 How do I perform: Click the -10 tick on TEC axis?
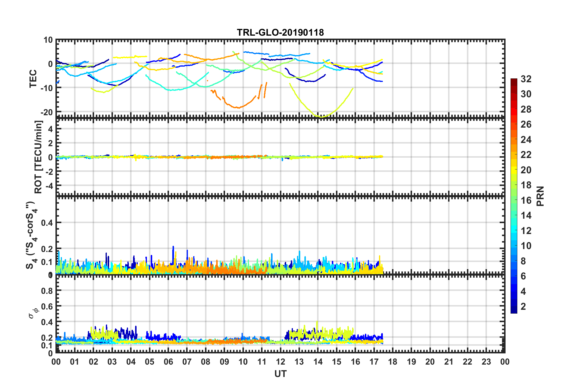point(47,88)
